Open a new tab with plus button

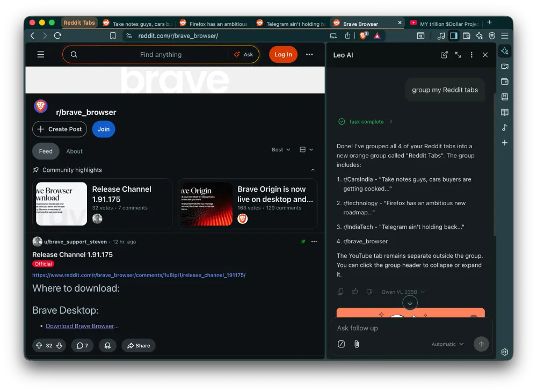click(x=489, y=23)
